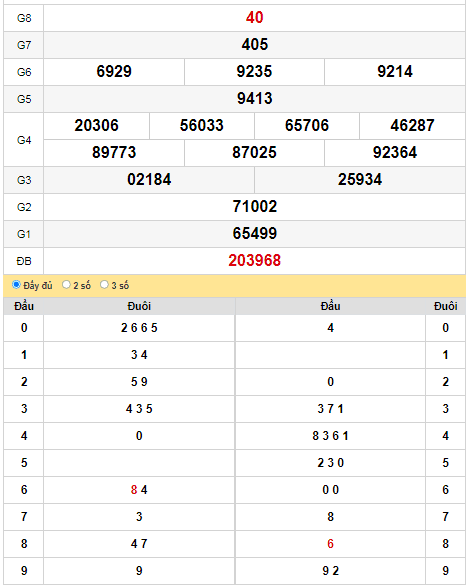Click the G4 number 87025
This screenshot has width=472, height=587.
[254, 152]
